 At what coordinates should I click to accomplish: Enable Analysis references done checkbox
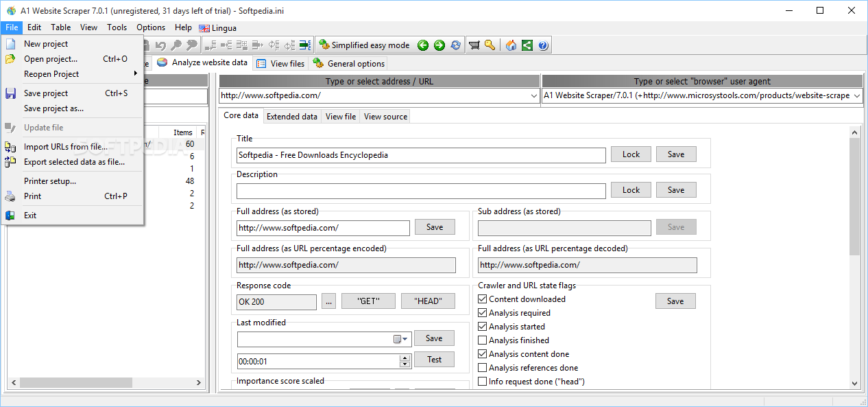[483, 368]
